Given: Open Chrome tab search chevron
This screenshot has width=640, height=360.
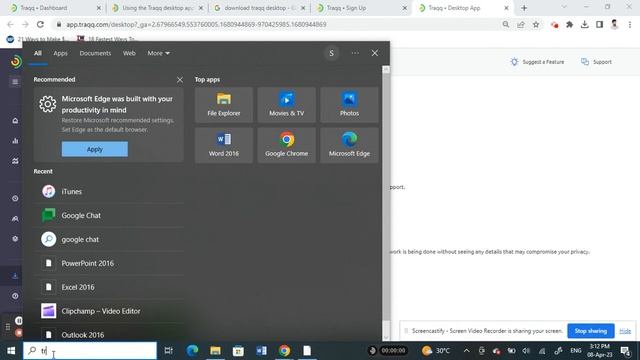Looking at the screenshot, I should coord(564,7).
